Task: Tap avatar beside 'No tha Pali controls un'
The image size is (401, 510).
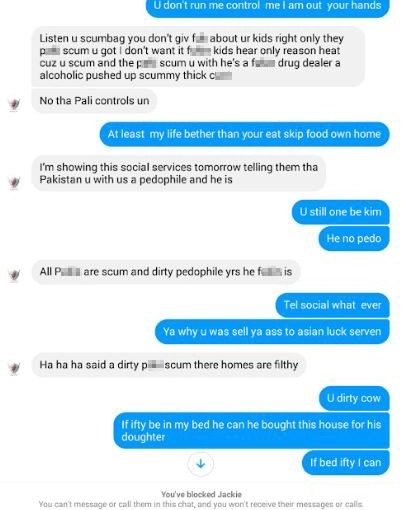Action: tap(14, 104)
